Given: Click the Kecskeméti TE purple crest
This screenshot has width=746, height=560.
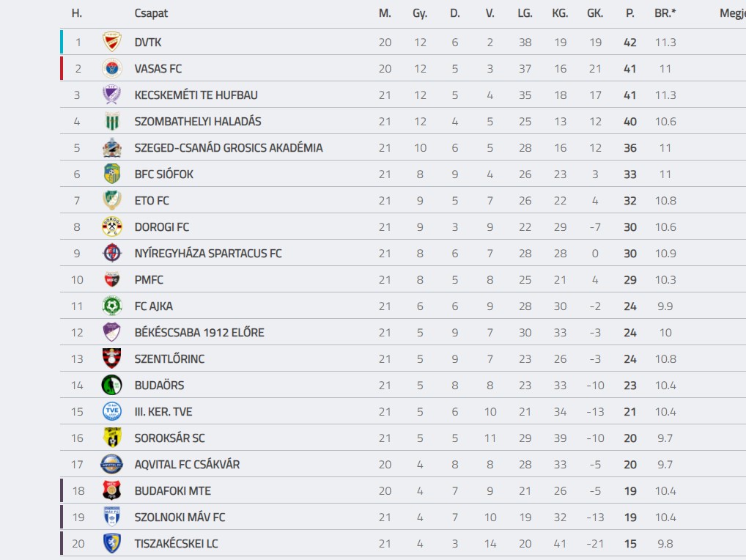Looking at the screenshot, I should click(112, 95).
